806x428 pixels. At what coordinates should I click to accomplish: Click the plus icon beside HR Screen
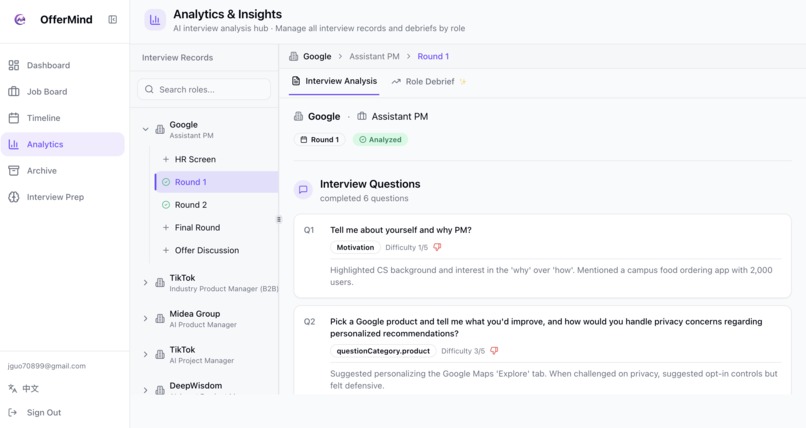166,159
